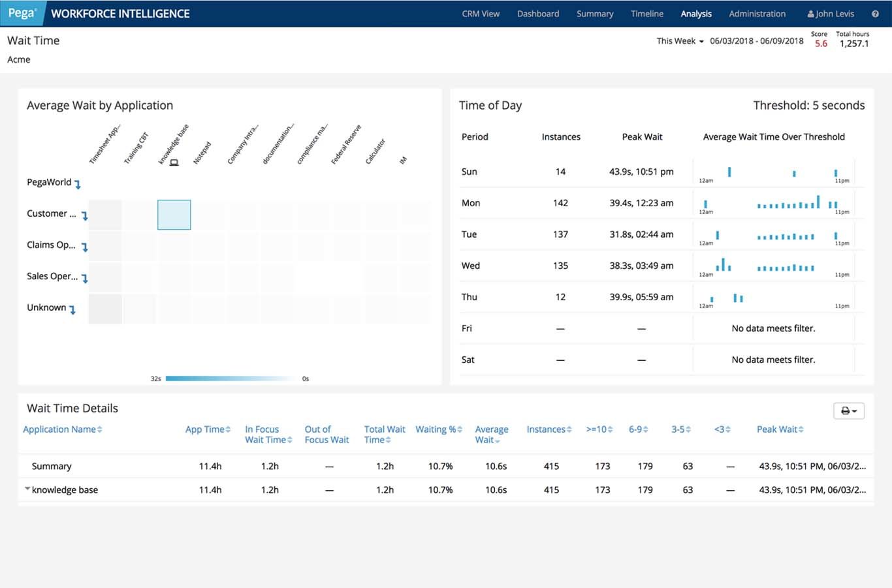
Task: Sort table by Waiting % column
Action: click(438, 429)
